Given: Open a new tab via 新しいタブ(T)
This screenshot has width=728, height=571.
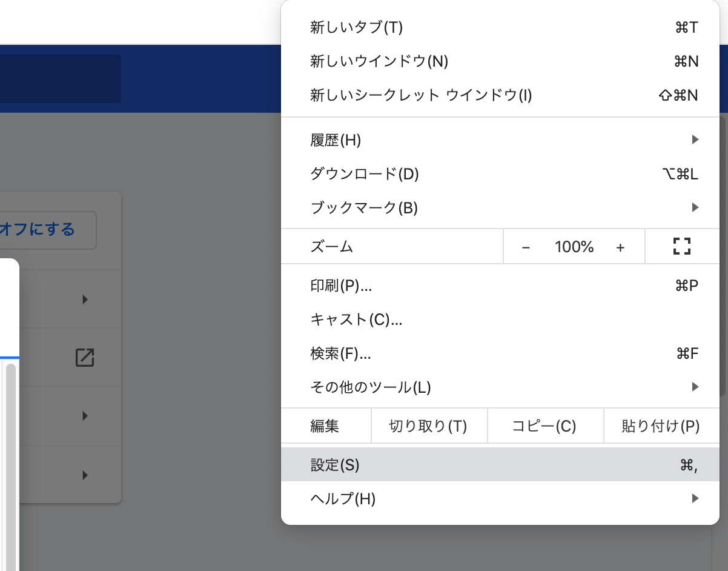Looking at the screenshot, I should pos(357,27).
